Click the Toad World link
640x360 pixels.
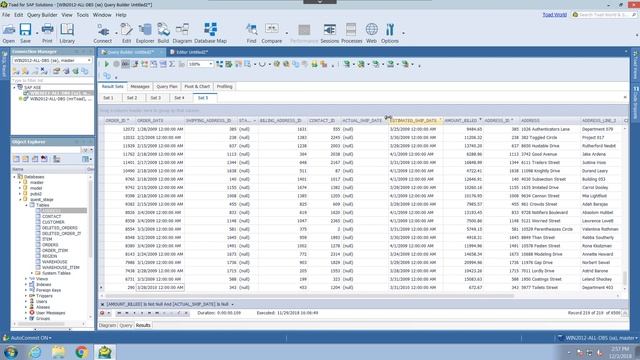[x=554, y=15]
